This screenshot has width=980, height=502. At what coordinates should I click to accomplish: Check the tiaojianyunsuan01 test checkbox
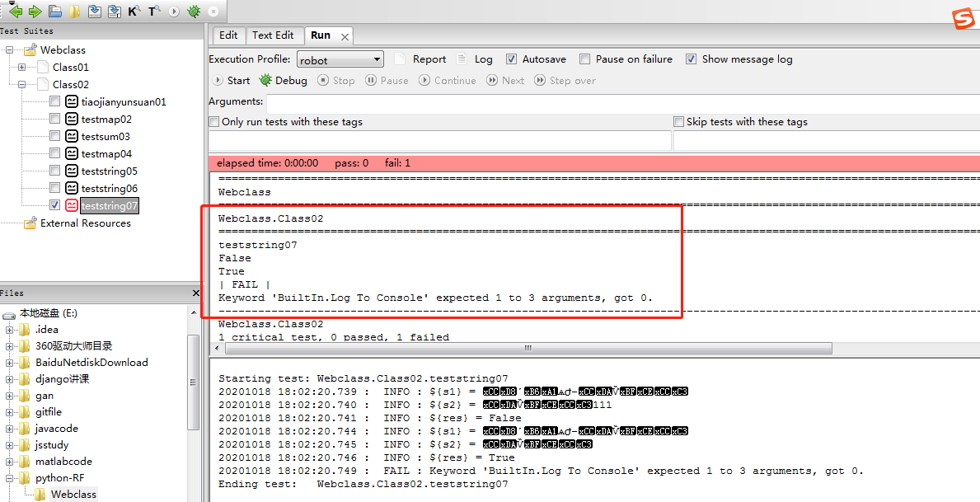pos(55,101)
